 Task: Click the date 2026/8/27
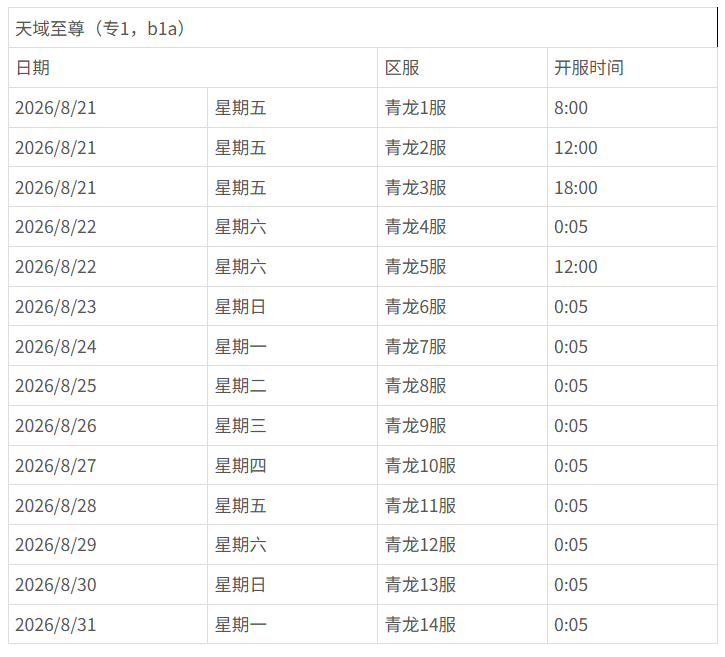55,466
